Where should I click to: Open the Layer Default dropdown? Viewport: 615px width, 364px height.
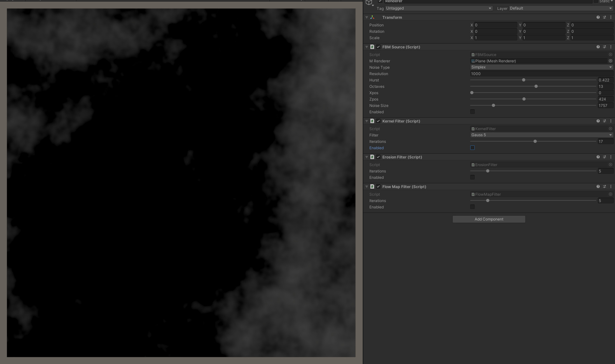(x=561, y=8)
